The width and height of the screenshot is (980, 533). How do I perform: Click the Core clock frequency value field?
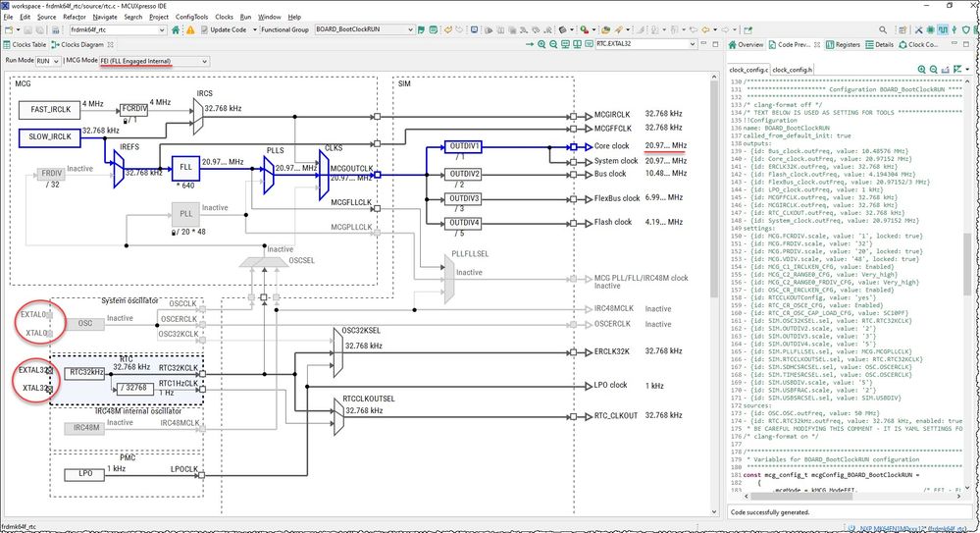(665, 145)
